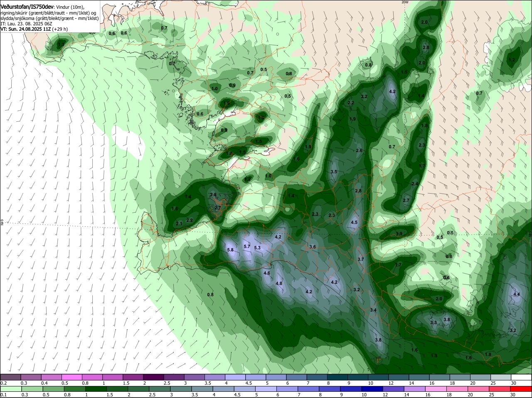Click the 0.1 label in the lower legend row
532x398 pixels.
point(4,395)
